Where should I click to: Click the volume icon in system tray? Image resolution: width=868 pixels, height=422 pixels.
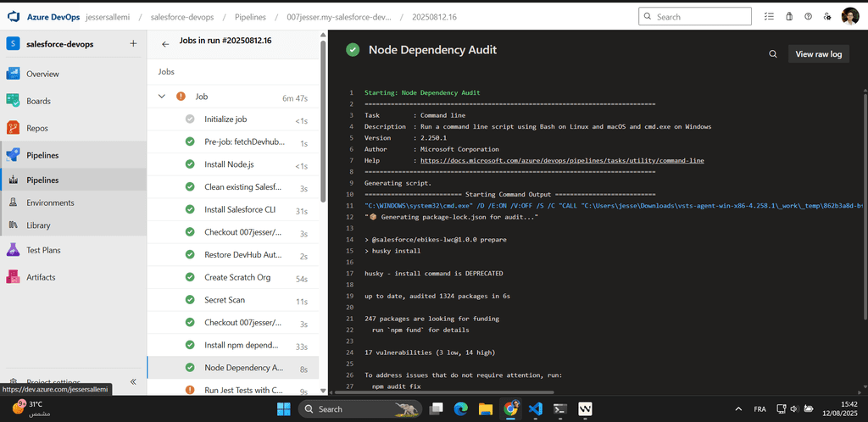click(x=794, y=409)
